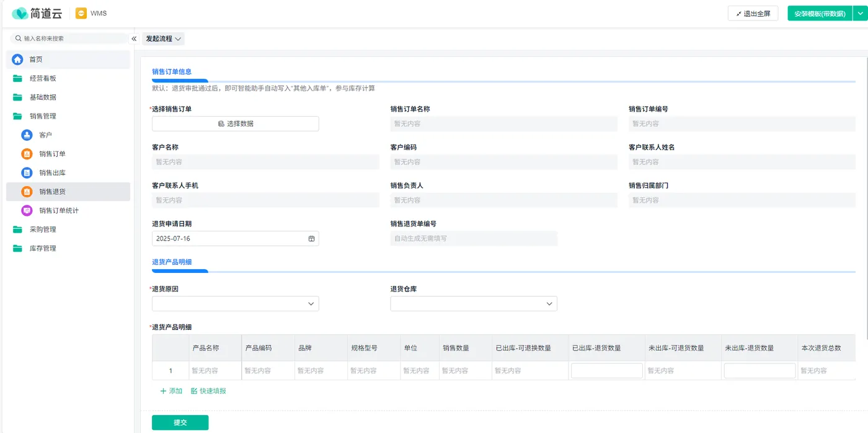The height and width of the screenshot is (433, 868).
Task: Click the 快速填报 icon
Action: click(194, 391)
